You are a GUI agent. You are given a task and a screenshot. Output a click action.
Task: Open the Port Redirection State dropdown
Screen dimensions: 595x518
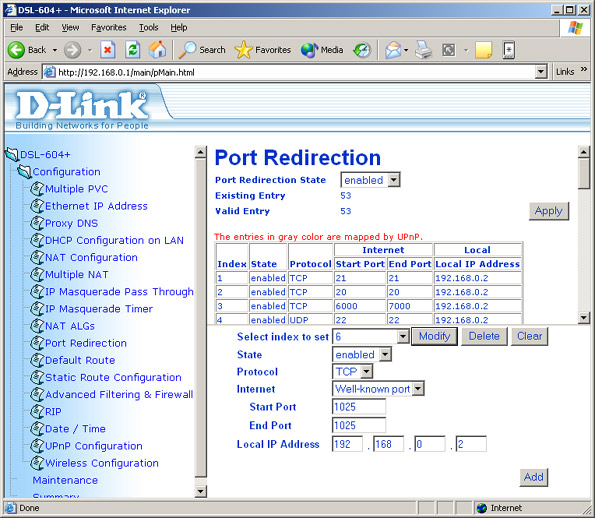394,180
